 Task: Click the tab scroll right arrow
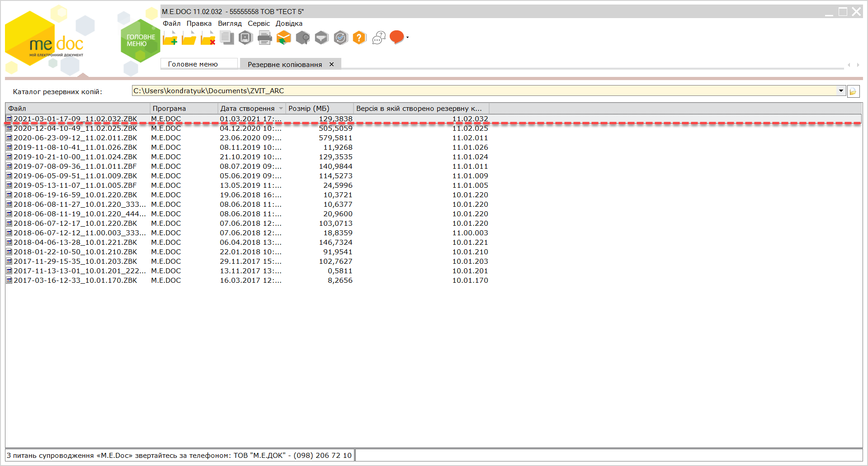point(858,65)
